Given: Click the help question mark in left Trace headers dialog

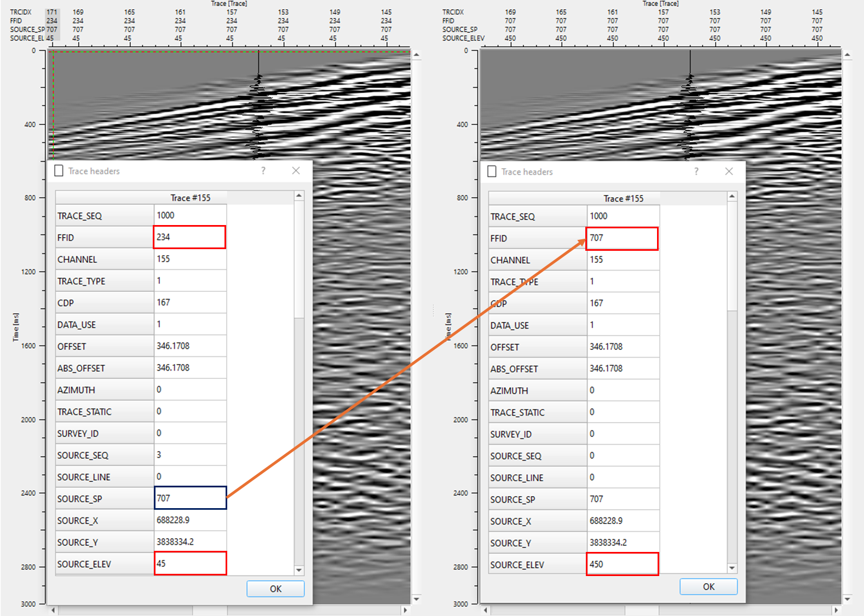Looking at the screenshot, I should [263, 171].
